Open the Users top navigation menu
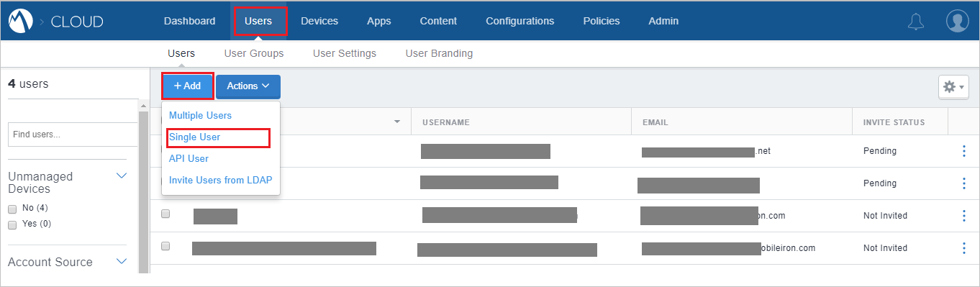The height and width of the screenshot is (287, 980). click(x=258, y=21)
